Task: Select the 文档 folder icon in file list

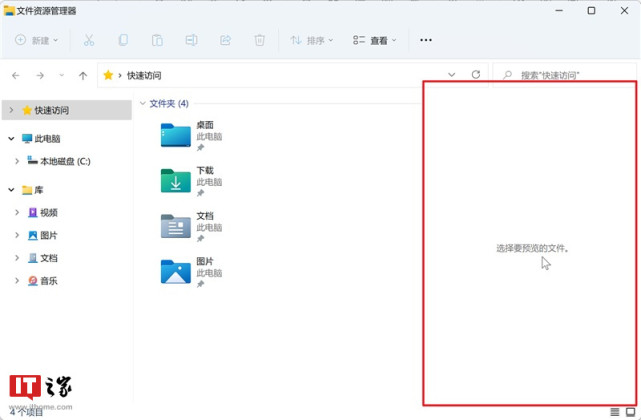Action: point(176,226)
